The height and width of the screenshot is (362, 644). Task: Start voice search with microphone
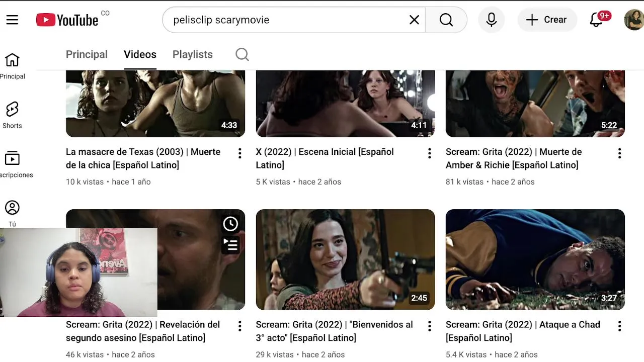(x=492, y=20)
